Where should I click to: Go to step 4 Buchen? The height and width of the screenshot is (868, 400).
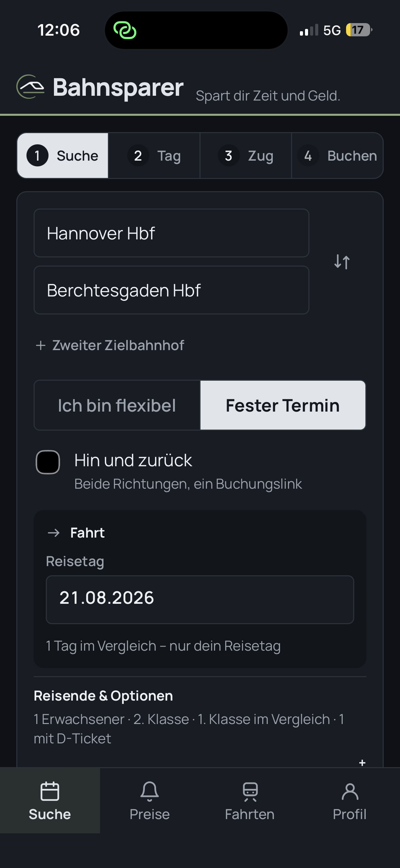337,156
